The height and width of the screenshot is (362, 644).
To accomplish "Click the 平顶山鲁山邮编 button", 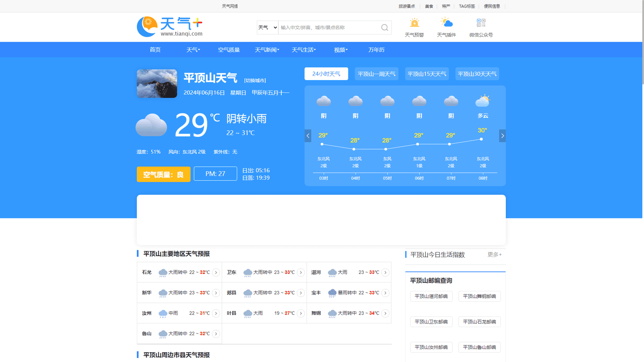I will 479,347.
